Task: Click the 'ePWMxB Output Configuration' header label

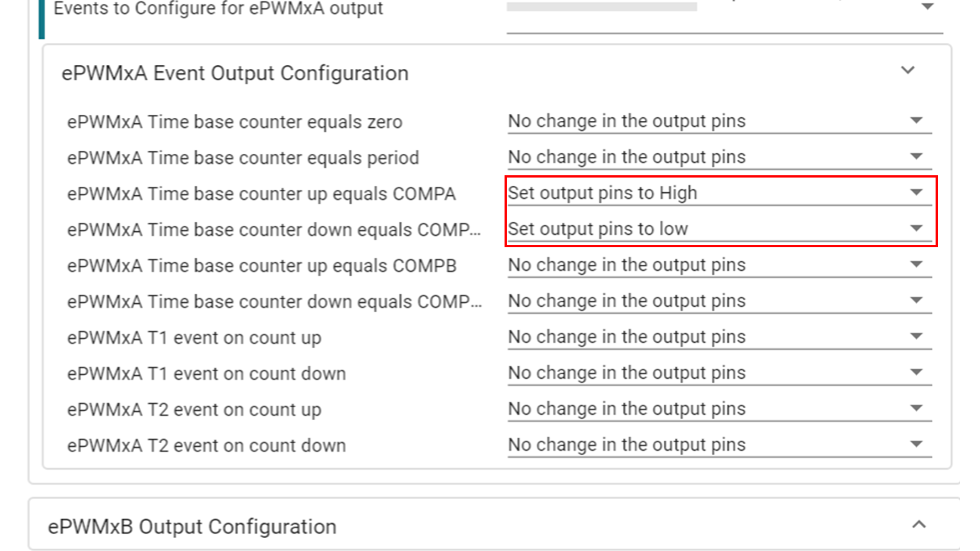Action: (x=190, y=527)
